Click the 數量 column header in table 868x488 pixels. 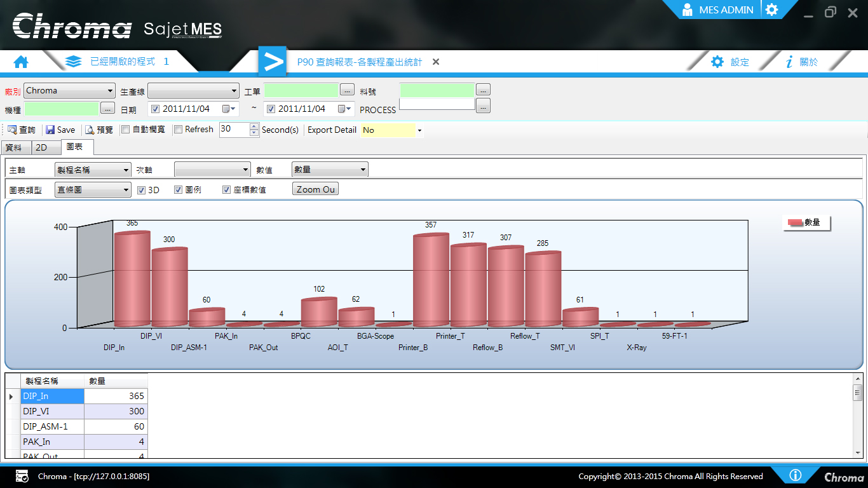(x=116, y=381)
